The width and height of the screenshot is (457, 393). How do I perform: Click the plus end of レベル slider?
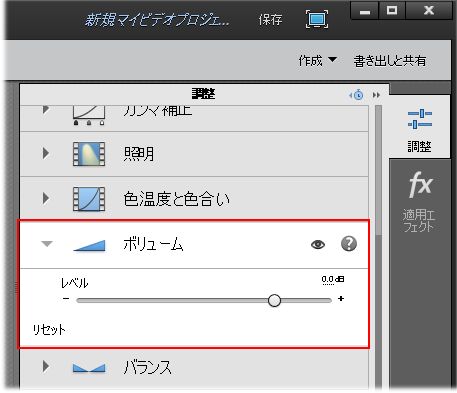[x=341, y=299]
